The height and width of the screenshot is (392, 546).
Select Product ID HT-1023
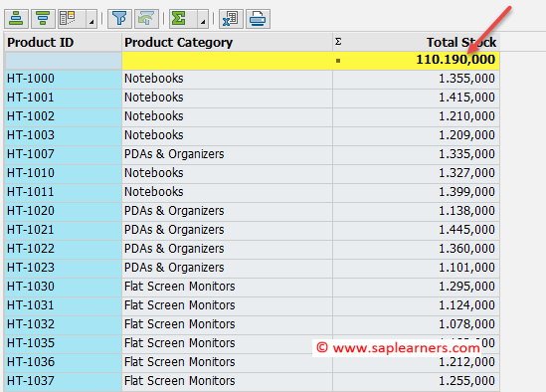(63, 268)
